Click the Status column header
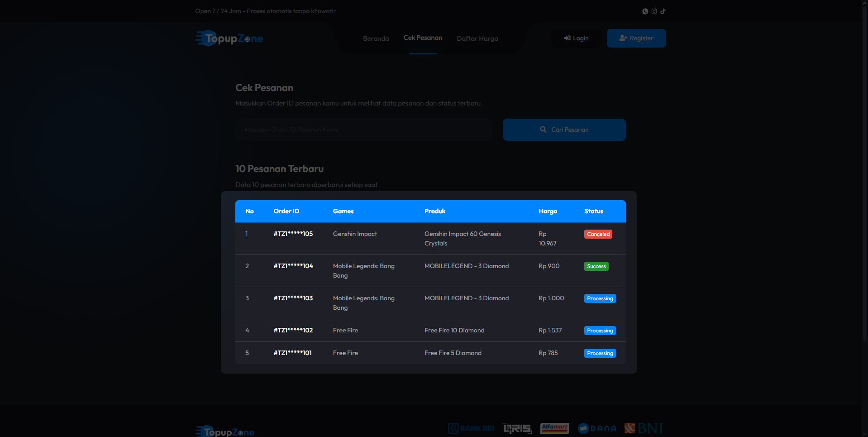 point(594,211)
